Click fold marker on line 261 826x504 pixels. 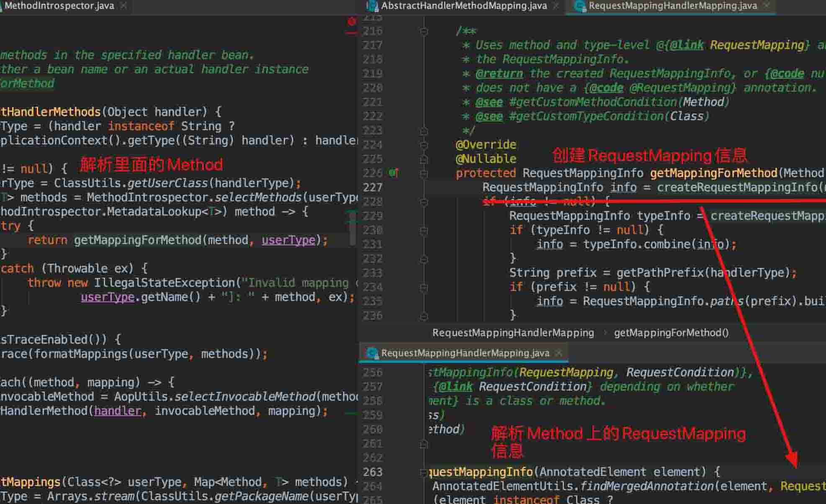pos(424,444)
